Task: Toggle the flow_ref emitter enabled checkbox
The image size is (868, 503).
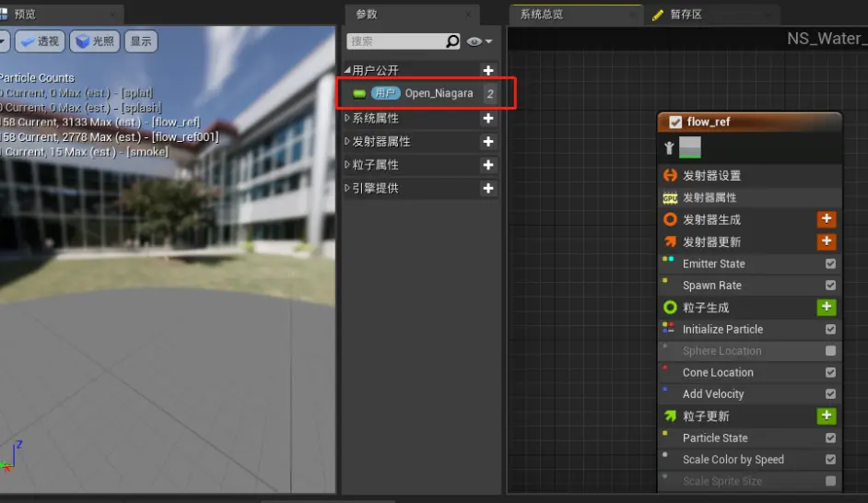Action: coord(675,122)
